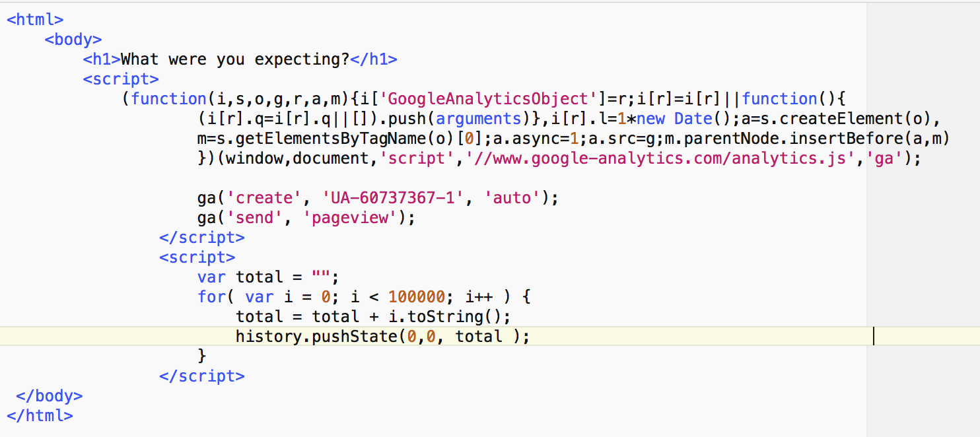Click the 'pageview' string
Image resolution: width=980 pixels, height=437 pixels.
click(x=350, y=218)
